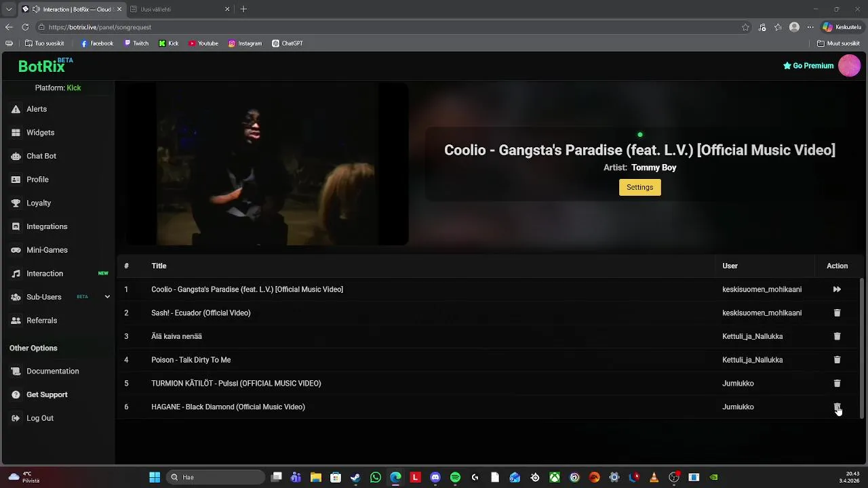The width and height of the screenshot is (868, 488).
Task: Skip the Coolio Gangsta's Paradise song
Action: pyautogui.click(x=837, y=289)
